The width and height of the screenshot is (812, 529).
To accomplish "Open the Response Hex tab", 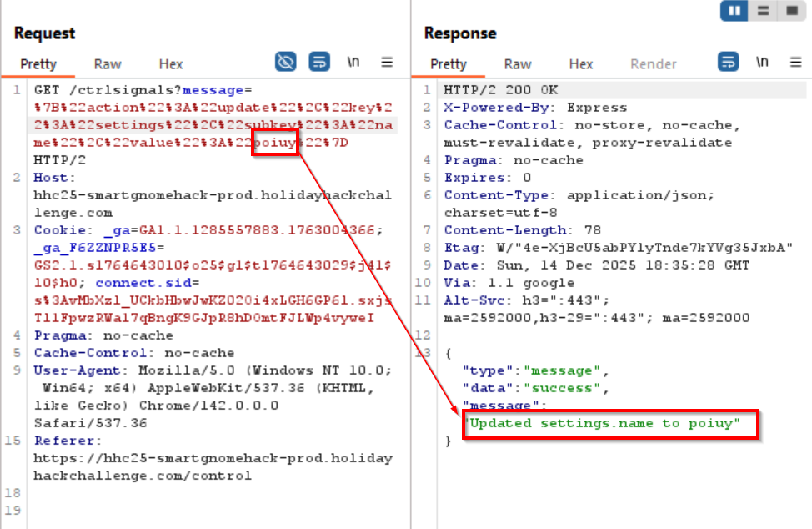I will [x=581, y=64].
